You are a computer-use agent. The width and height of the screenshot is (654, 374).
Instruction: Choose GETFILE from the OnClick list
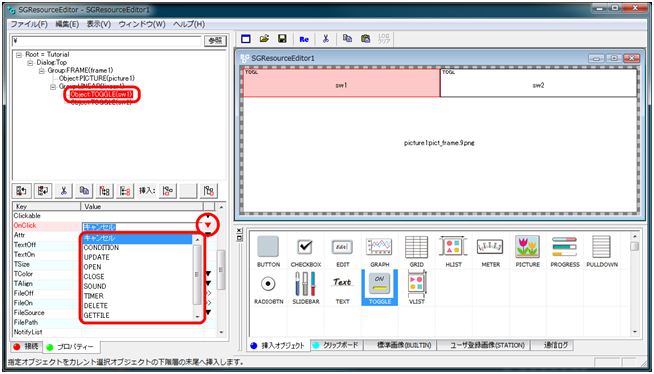click(137, 315)
